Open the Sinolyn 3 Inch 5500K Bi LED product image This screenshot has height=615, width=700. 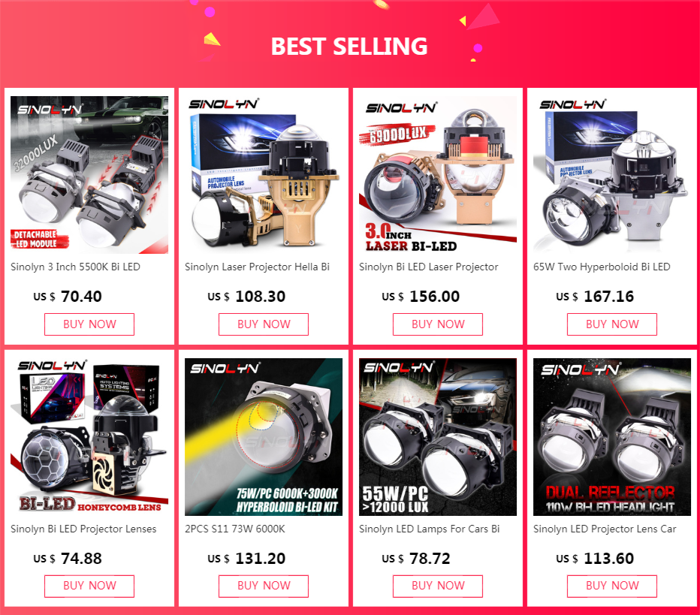[89, 174]
